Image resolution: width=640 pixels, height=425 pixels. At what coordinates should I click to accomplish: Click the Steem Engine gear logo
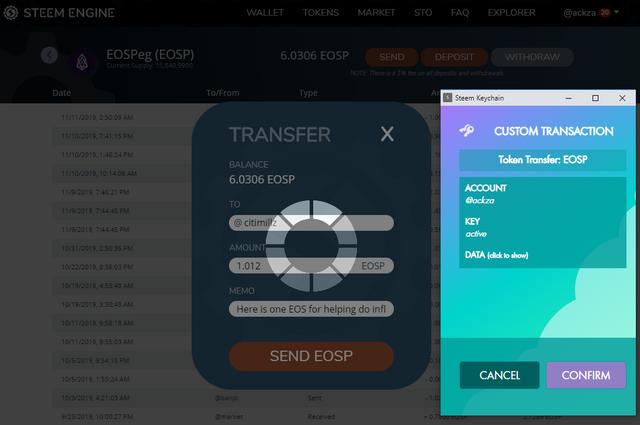(11, 13)
